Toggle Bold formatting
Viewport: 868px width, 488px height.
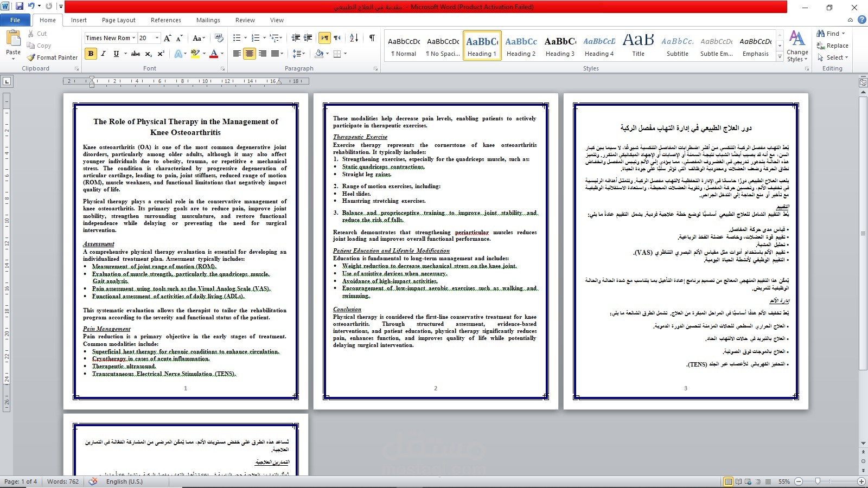(x=91, y=54)
